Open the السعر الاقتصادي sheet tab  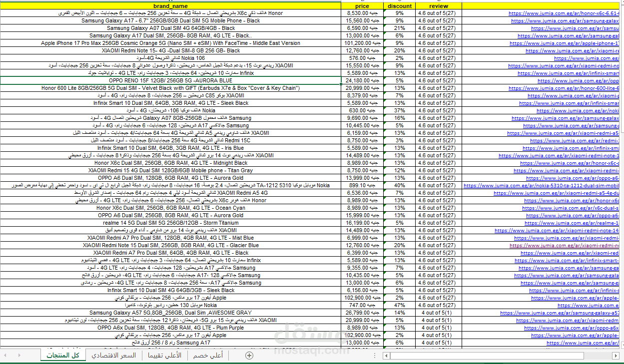pos(113,356)
